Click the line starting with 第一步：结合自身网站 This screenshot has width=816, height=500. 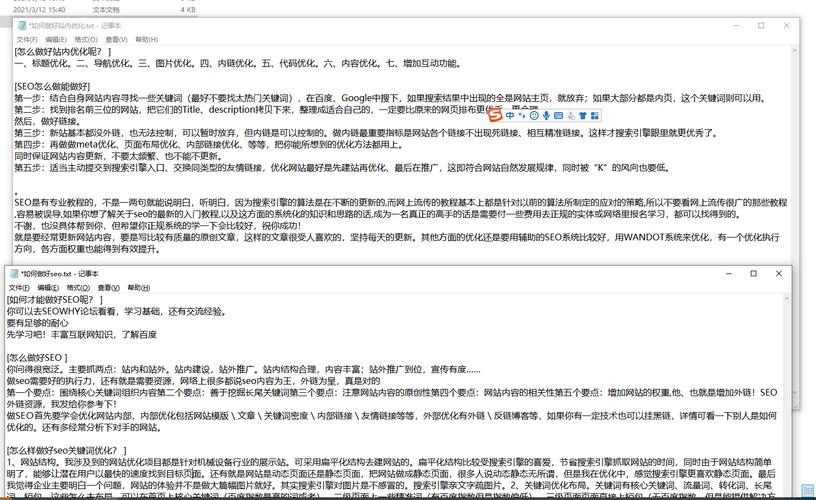pos(390,98)
